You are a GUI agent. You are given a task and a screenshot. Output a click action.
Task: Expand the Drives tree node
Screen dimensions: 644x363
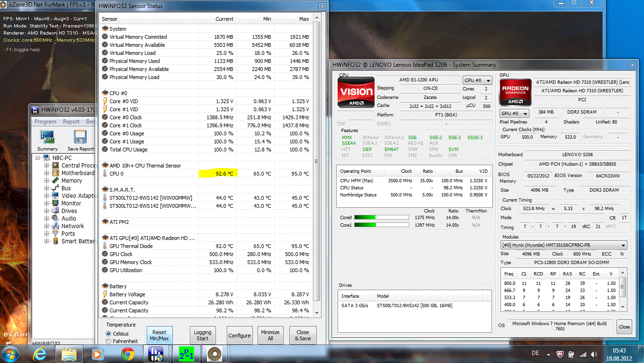[x=47, y=211]
